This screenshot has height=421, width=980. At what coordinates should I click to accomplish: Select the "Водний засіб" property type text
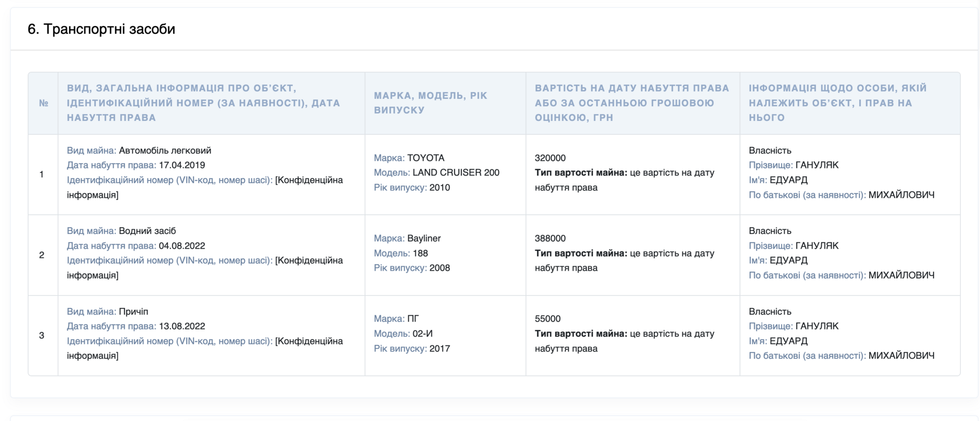(x=147, y=231)
